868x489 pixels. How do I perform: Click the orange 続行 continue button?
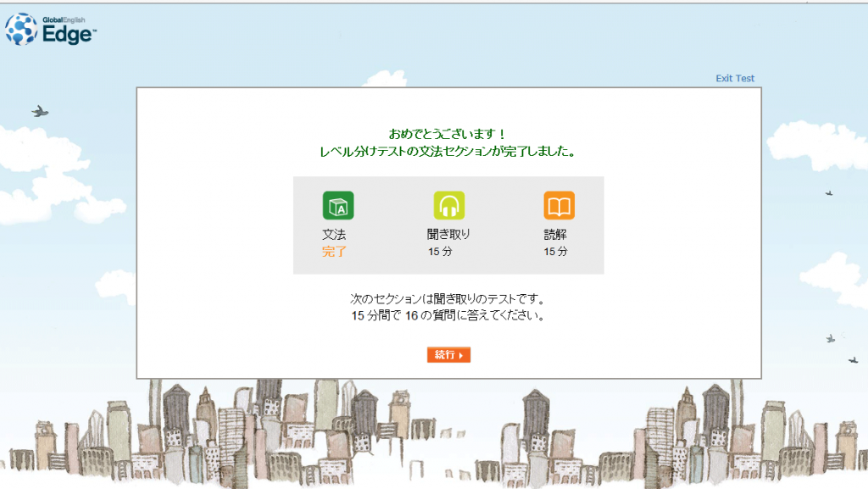pos(449,354)
